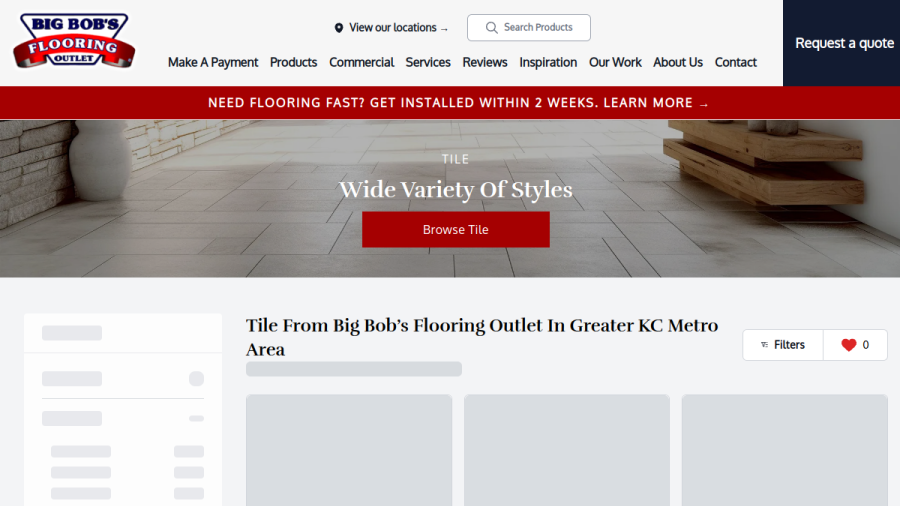Click the Browse Tile button
This screenshot has width=900, height=506.
pos(456,229)
